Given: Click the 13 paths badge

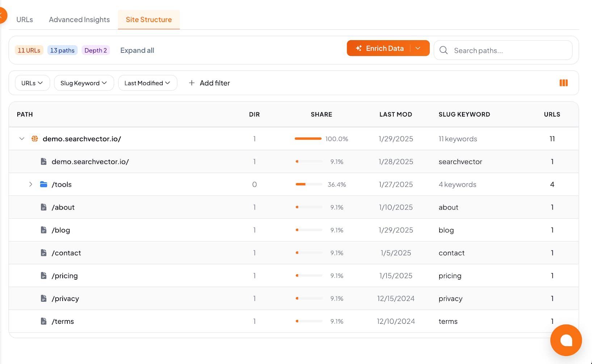Looking at the screenshot, I should tap(62, 50).
